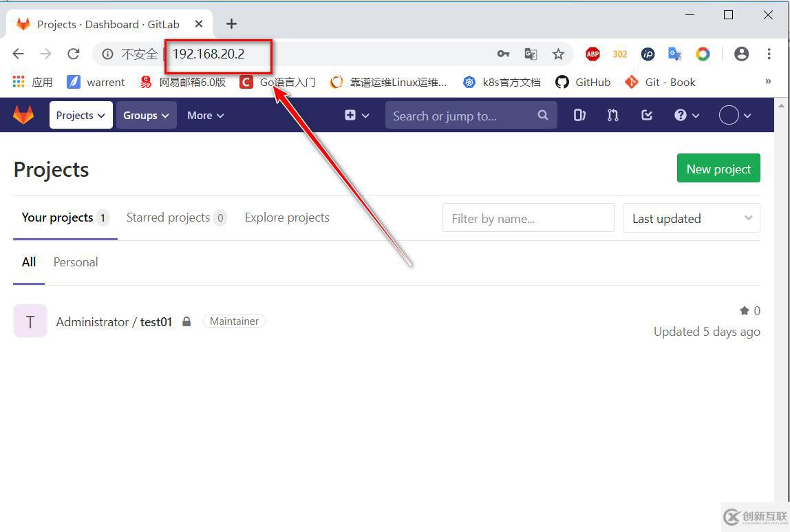Image resolution: width=790 pixels, height=532 pixels.
Task: Open the warrent bookmark
Action: 96,82
